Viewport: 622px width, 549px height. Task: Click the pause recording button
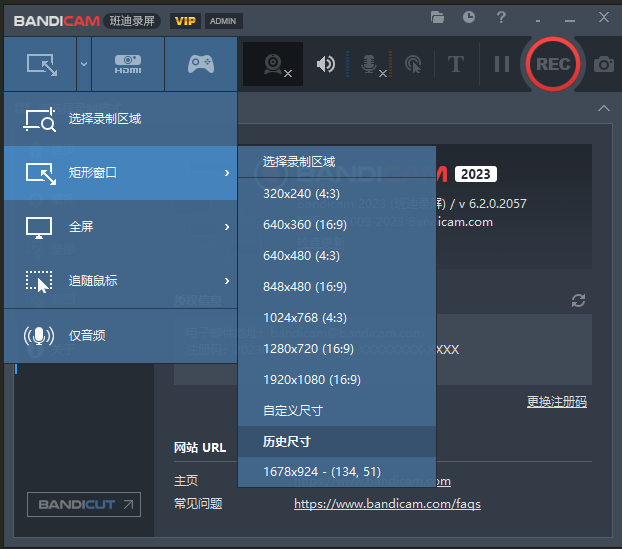click(x=502, y=64)
